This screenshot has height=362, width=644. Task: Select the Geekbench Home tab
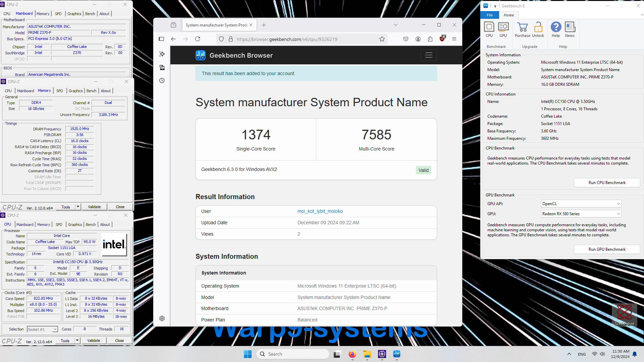508,15
